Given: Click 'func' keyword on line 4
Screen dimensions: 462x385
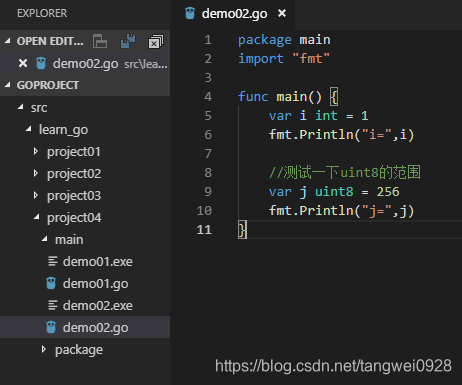Looking at the screenshot, I should 253,97.
